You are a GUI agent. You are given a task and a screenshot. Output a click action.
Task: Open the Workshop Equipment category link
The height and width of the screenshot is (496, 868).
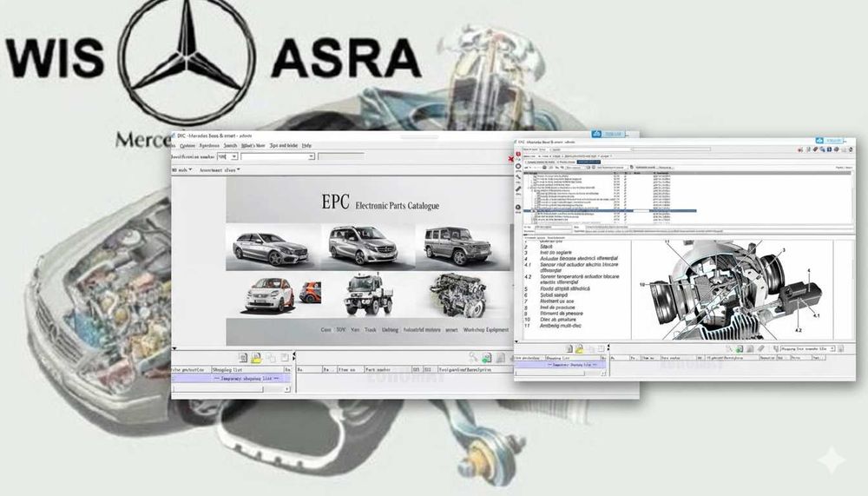pyautogui.click(x=485, y=330)
